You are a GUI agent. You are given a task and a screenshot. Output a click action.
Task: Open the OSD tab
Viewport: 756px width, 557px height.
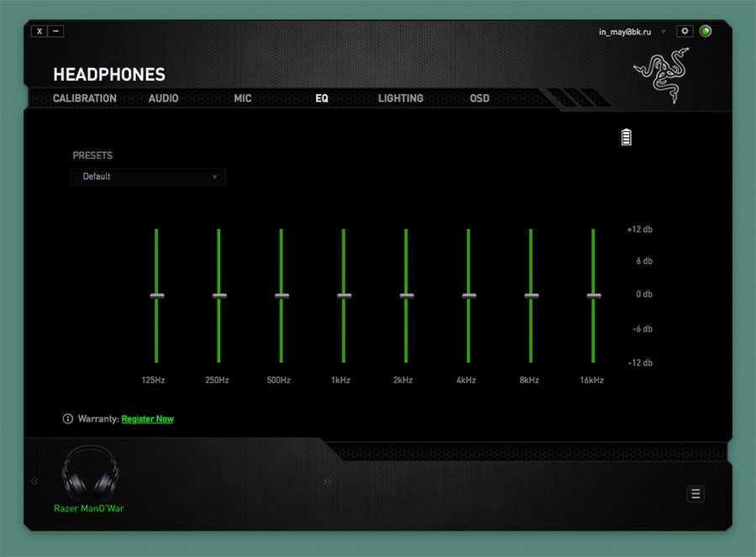480,98
